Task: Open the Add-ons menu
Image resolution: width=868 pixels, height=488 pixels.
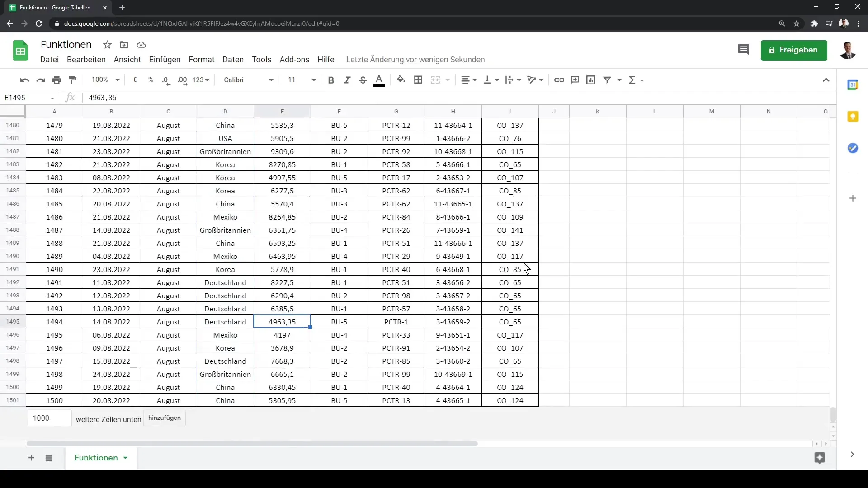Action: click(294, 60)
